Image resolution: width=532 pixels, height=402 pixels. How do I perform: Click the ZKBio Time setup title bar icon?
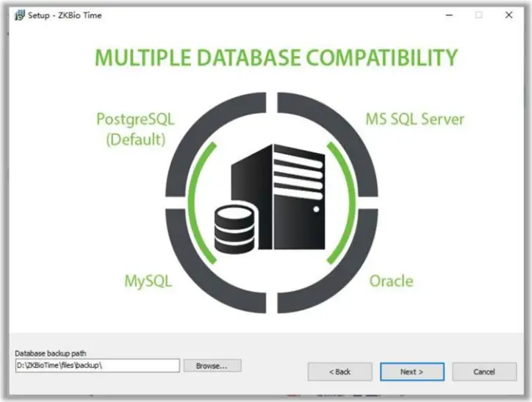pos(20,15)
